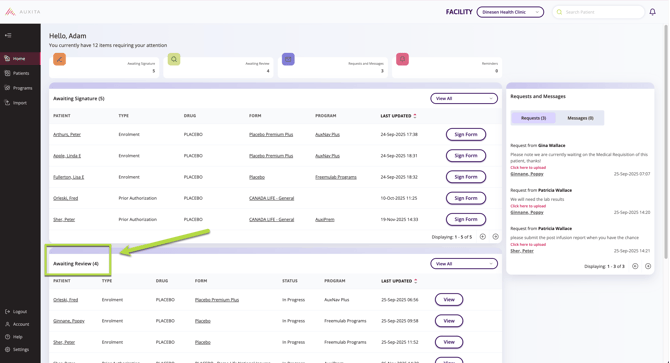Click Sign Form for Arthurs, Peter
The image size is (670, 363).
point(466,135)
